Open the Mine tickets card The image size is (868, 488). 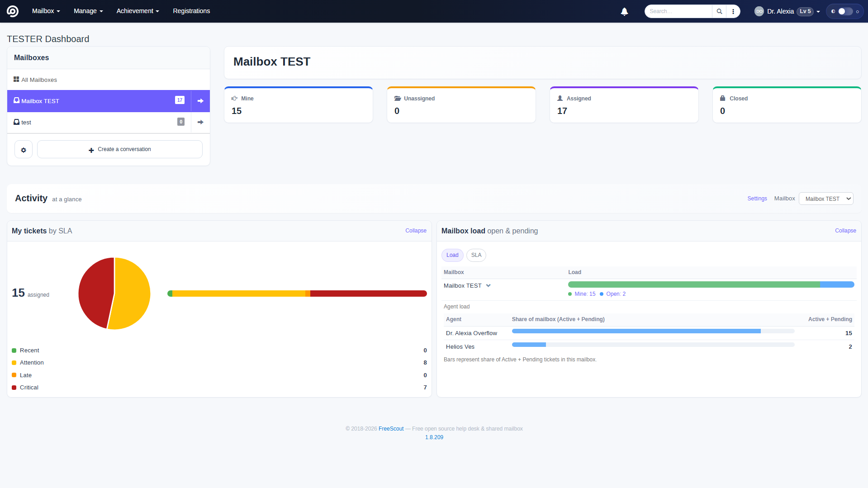click(x=299, y=104)
